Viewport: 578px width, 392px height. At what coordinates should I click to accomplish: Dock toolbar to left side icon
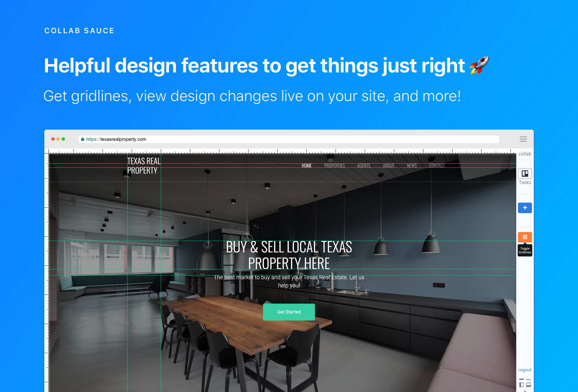tap(521, 384)
